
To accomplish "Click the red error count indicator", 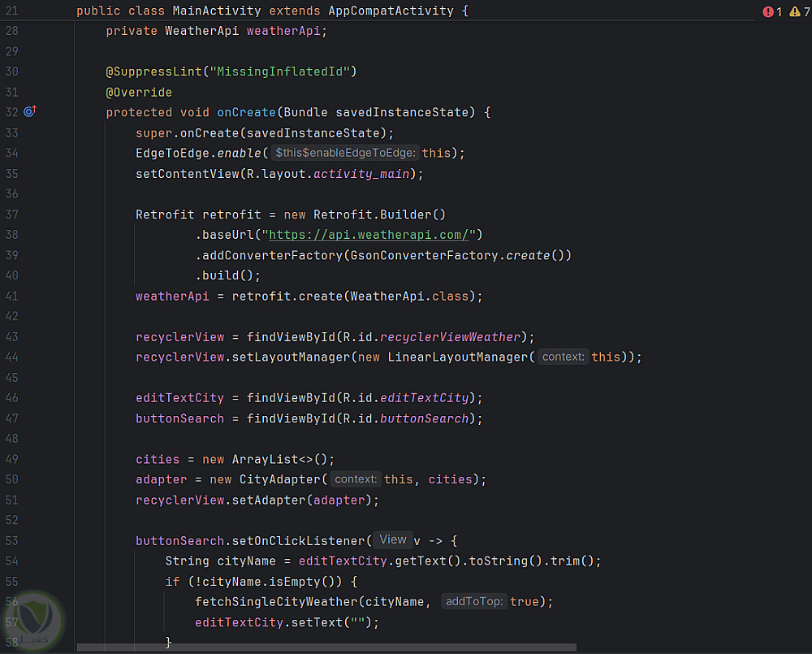I will pos(772,12).
